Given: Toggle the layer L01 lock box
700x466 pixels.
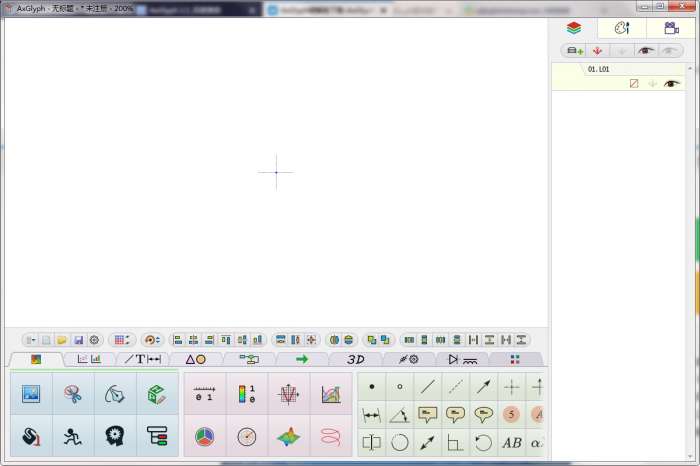Looking at the screenshot, I should click(x=633, y=84).
